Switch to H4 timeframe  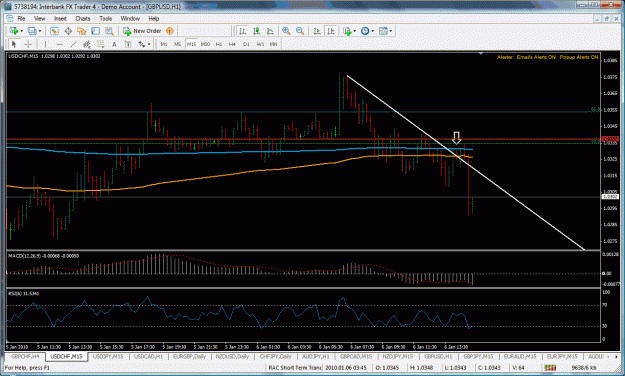232,44
